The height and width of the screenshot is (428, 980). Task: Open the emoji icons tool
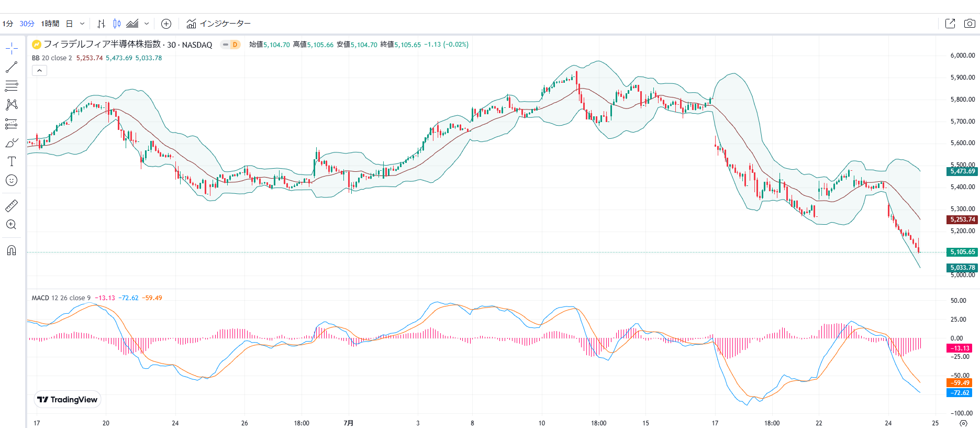click(x=12, y=180)
